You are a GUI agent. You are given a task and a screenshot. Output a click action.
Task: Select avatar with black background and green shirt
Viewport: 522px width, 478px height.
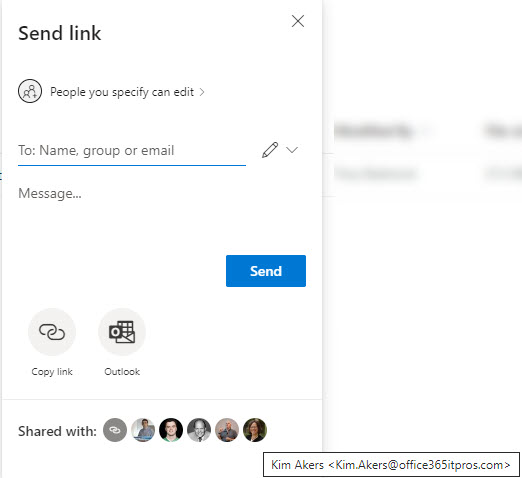click(171, 430)
